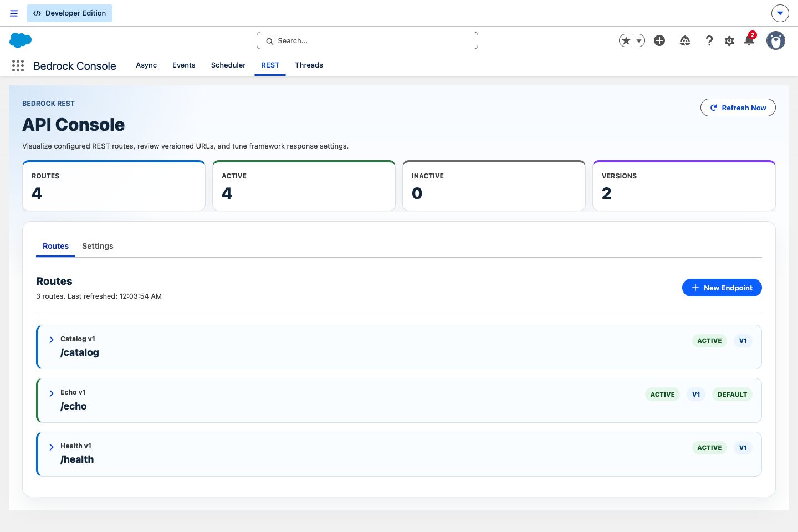798x532 pixels.
Task: Click the 'Catalog v1' route label
Action: [x=78, y=339]
